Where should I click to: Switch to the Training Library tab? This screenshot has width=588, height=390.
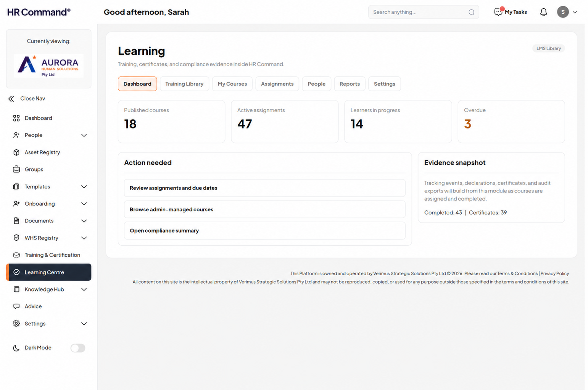pos(184,84)
